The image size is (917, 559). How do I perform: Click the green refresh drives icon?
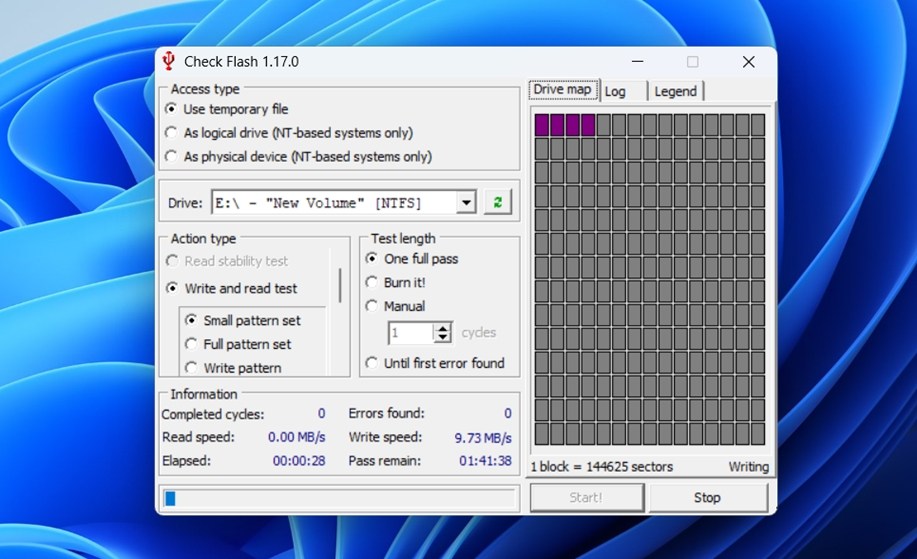click(x=497, y=202)
